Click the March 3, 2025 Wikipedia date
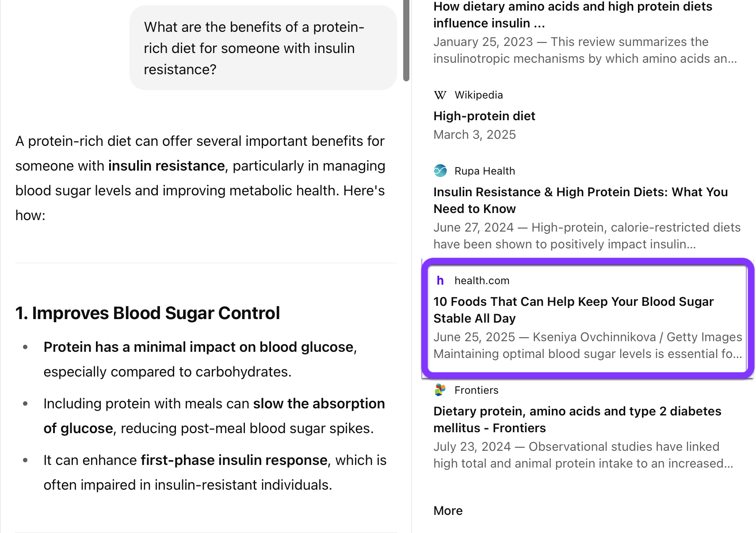Screen dimensions: 756x533 [474, 134]
